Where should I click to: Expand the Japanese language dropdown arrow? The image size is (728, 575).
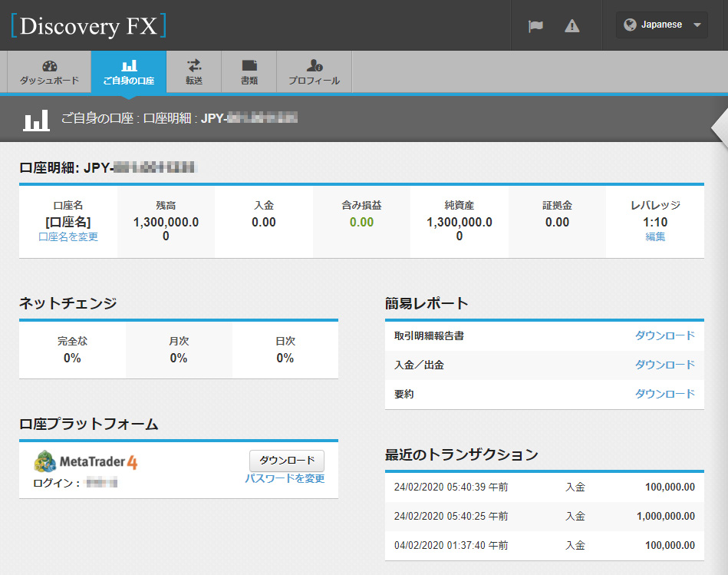697,25
